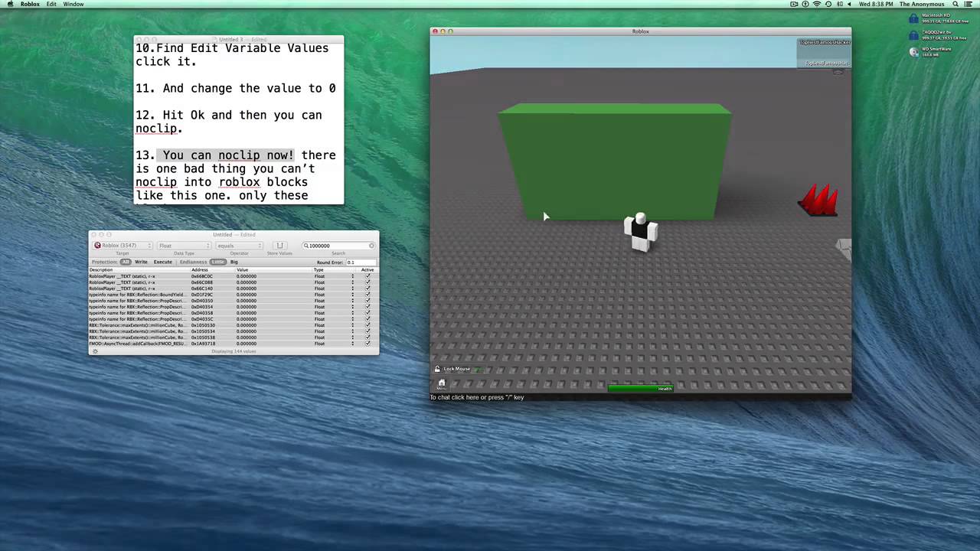Clear the search field in Bit Slicer

coord(372,246)
